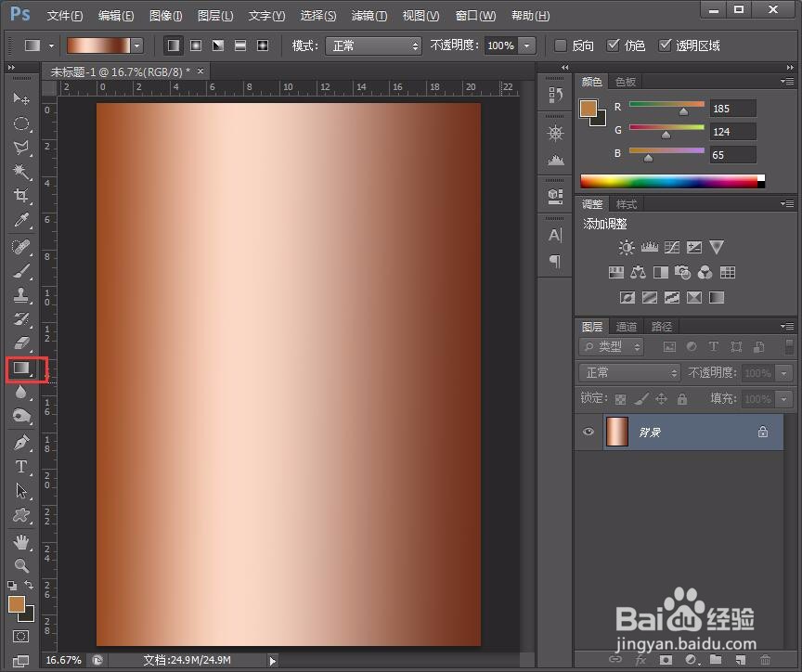The width and height of the screenshot is (802, 672).
Task: Click the delete layer trash button
Action: click(765, 660)
